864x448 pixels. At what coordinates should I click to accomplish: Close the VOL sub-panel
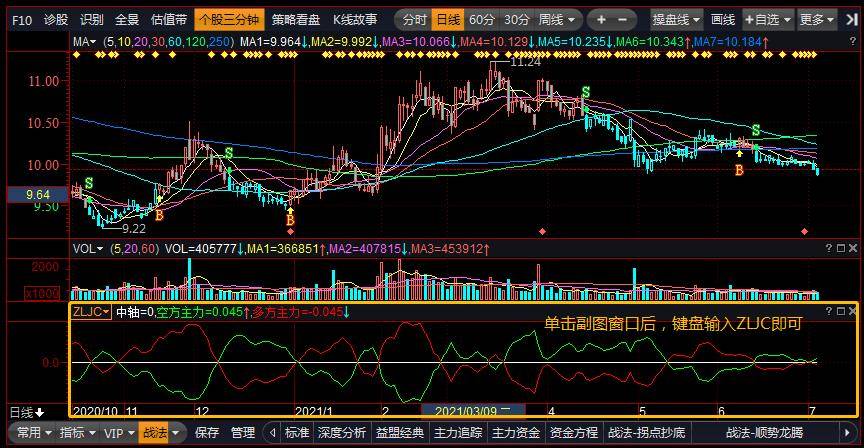853,249
